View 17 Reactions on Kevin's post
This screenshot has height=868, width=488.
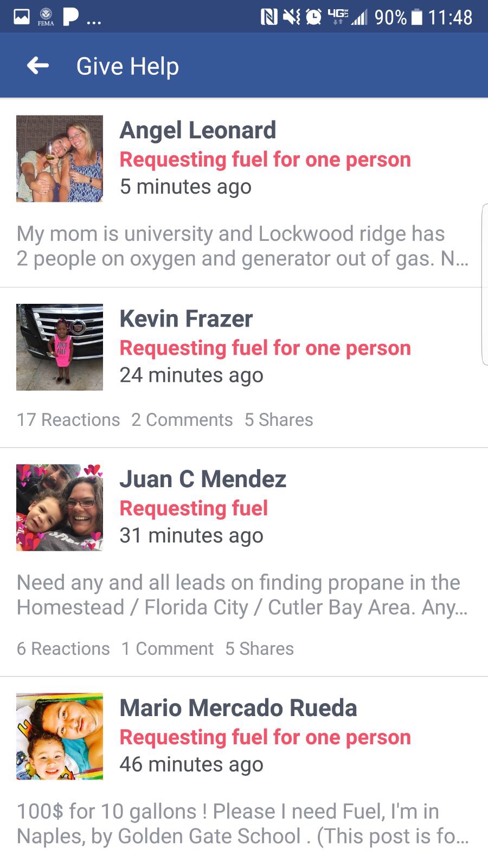coord(68,420)
